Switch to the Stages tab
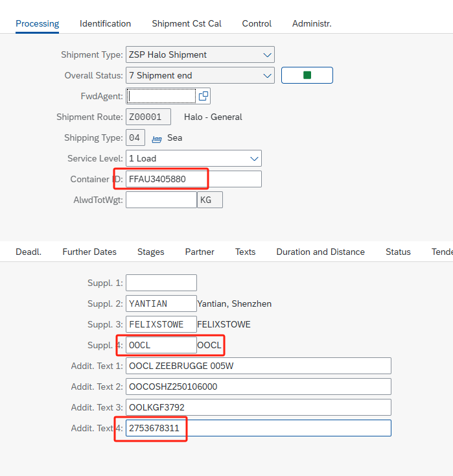Screen dimensions: 453x476 [x=150, y=252]
